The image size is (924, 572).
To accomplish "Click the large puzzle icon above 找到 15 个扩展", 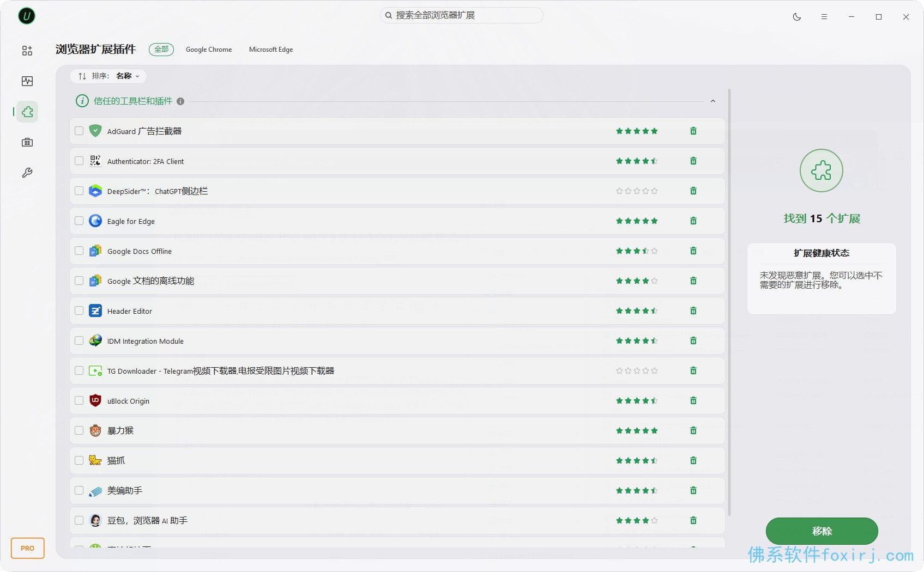I will tap(822, 171).
